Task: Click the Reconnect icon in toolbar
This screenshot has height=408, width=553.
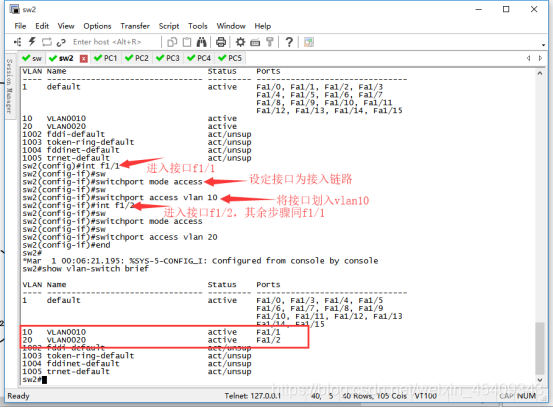Action: 47,42
